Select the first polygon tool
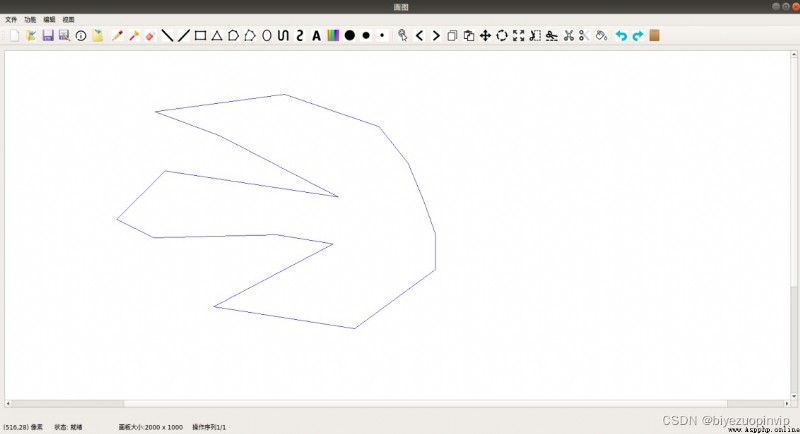The image size is (800, 434). 233,36
